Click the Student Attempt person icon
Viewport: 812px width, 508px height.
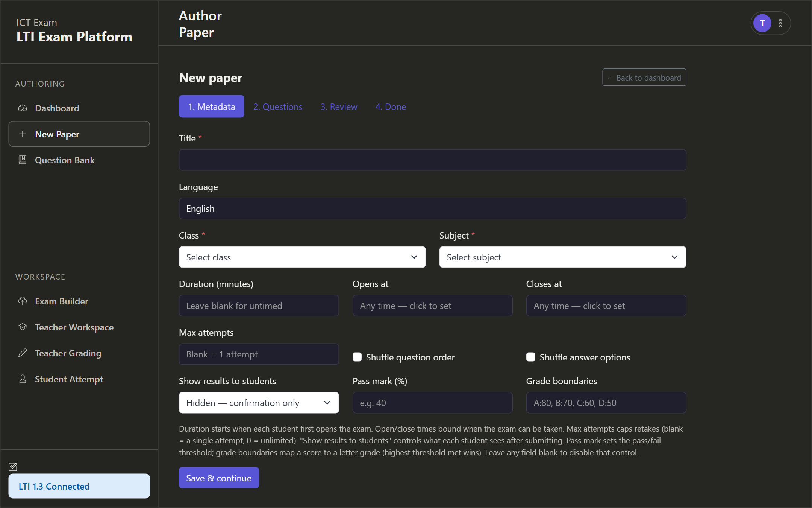[x=23, y=379]
